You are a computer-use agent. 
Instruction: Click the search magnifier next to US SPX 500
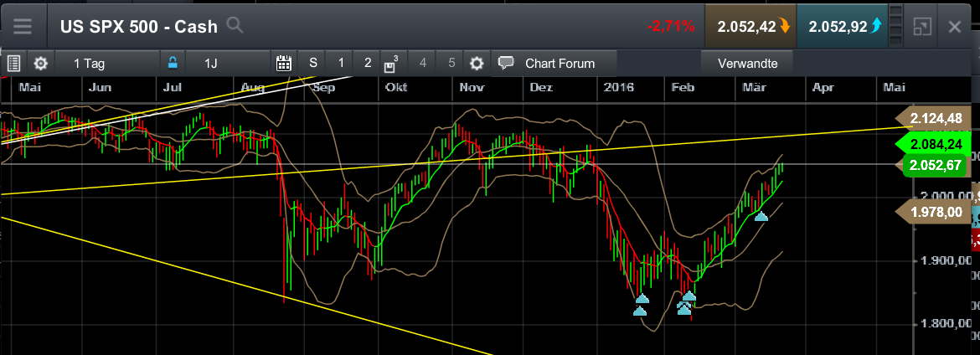[x=235, y=26]
